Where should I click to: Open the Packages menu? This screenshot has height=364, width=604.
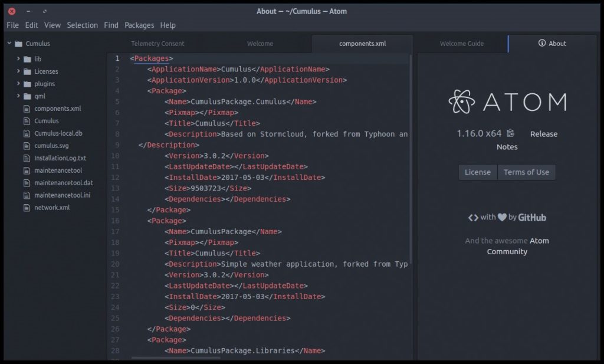[x=139, y=25]
